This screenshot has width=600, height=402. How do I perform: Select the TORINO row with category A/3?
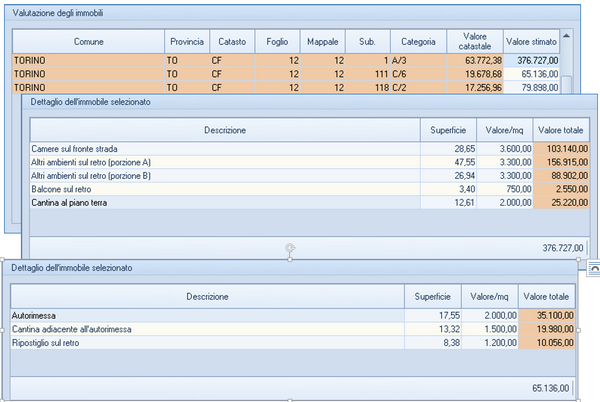(x=88, y=60)
